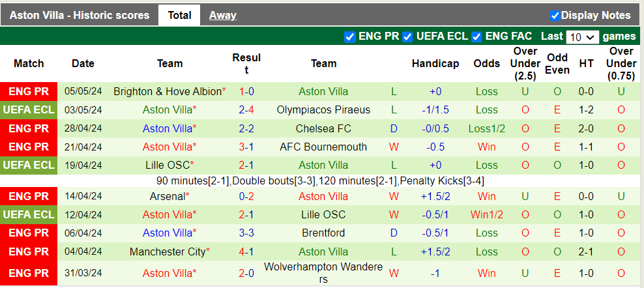This screenshot has width=644, height=288.
Task: Click the Chelsea FC team name
Action: pos(323,128)
